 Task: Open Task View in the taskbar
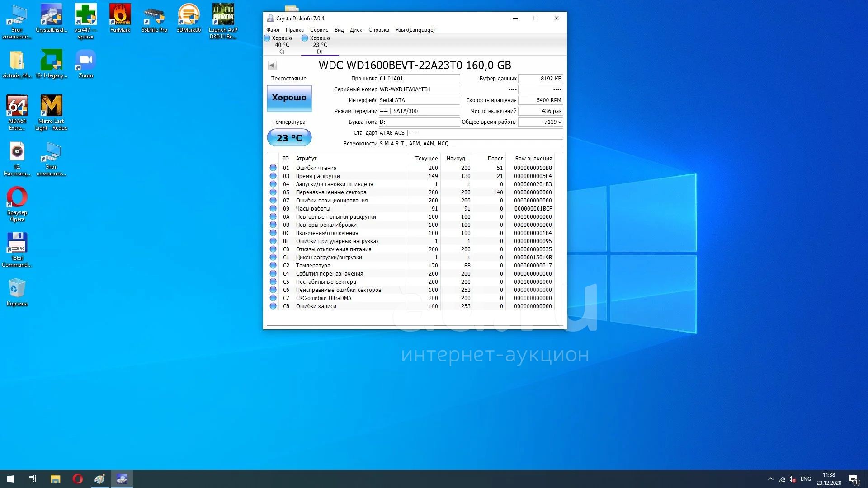[33, 479]
